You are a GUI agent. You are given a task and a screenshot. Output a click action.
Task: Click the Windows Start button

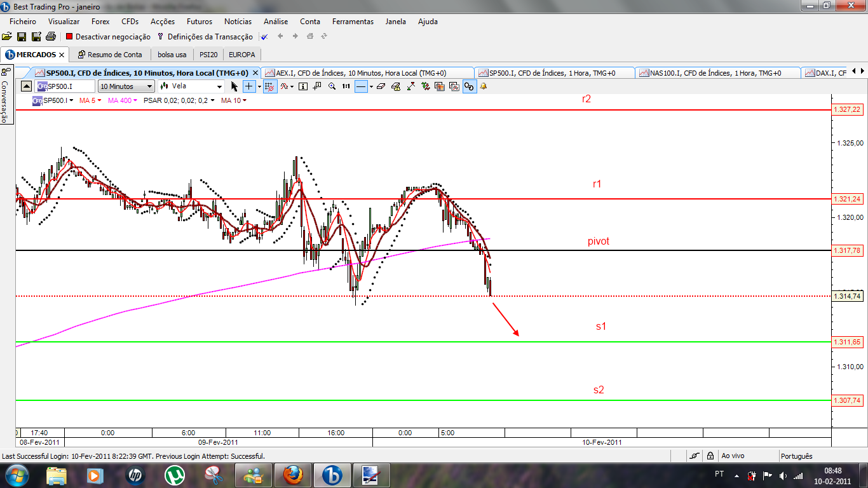pos(17,475)
